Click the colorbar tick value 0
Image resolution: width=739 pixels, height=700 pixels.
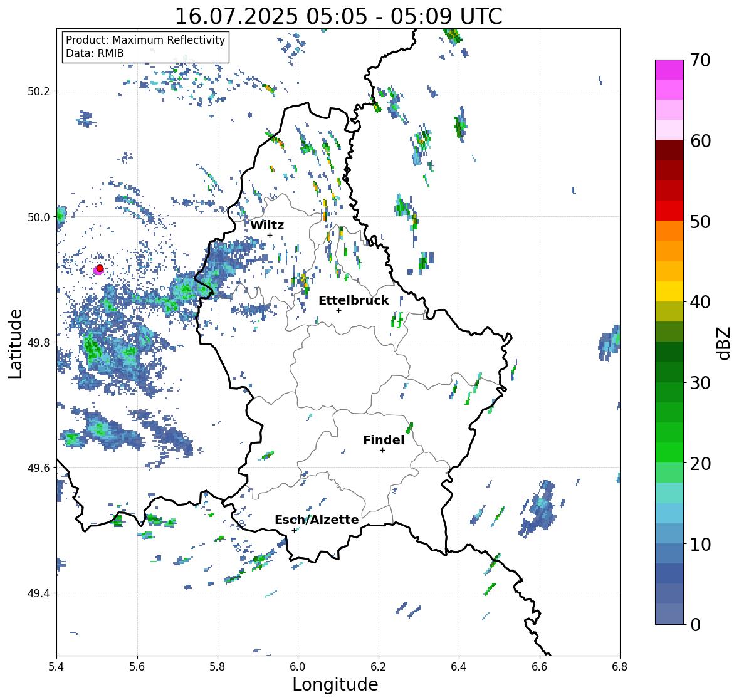[695, 625]
